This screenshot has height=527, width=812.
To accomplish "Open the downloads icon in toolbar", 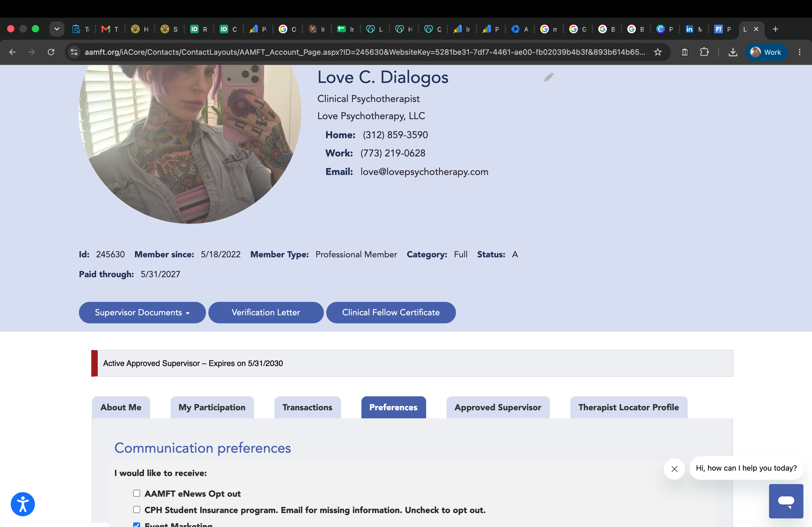I will click(x=733, y=52).
